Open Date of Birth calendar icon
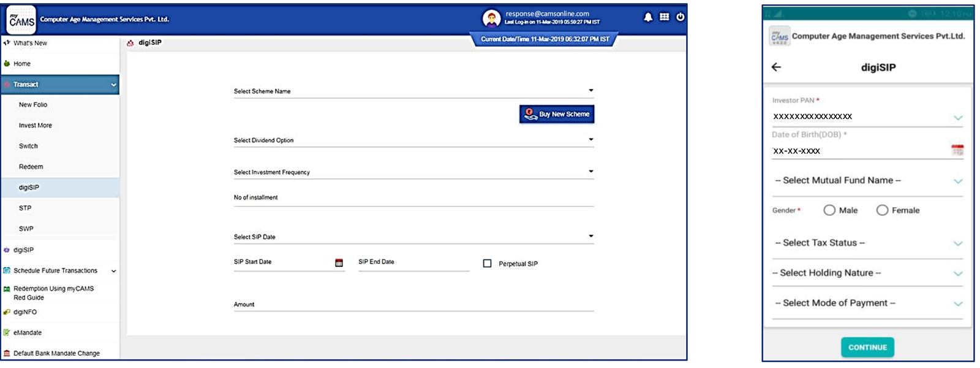The width and height of the screenshot is (980, 368). tap(957, 150)
